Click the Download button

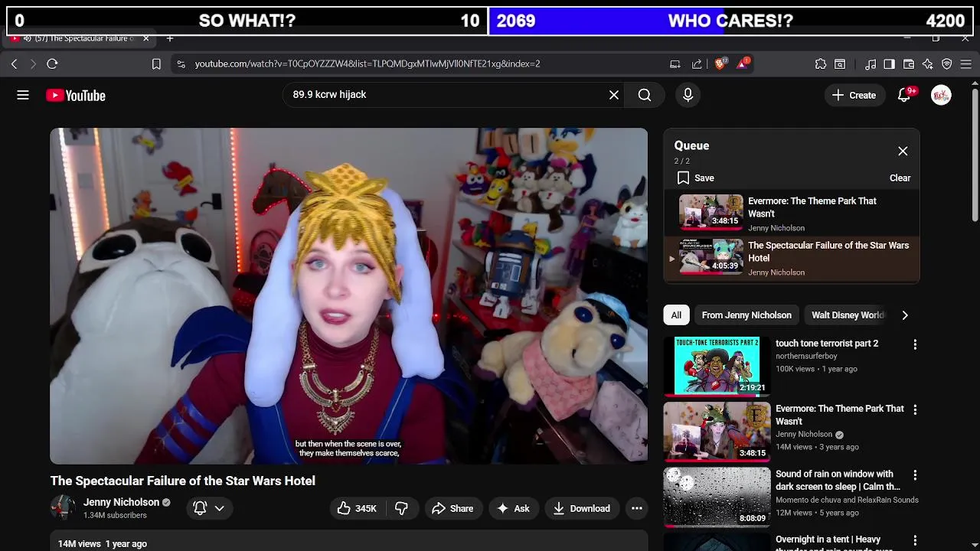click(581, 509)
